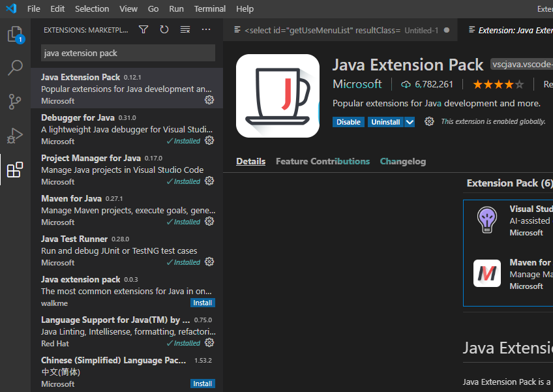
Task: Click the vscjava.vscode extension identifier badge
Action: coord(522,64)
